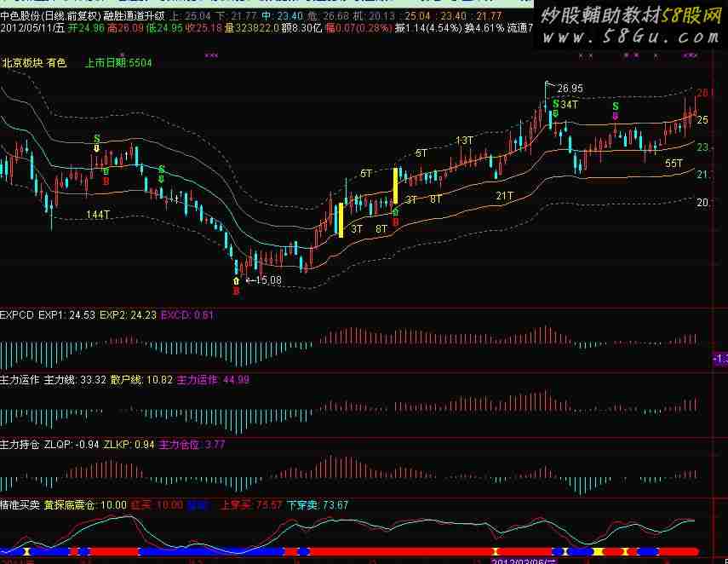728x564 pixels.
Task: Click the green S marker with magenta arrow
Action: coord(616,106)
